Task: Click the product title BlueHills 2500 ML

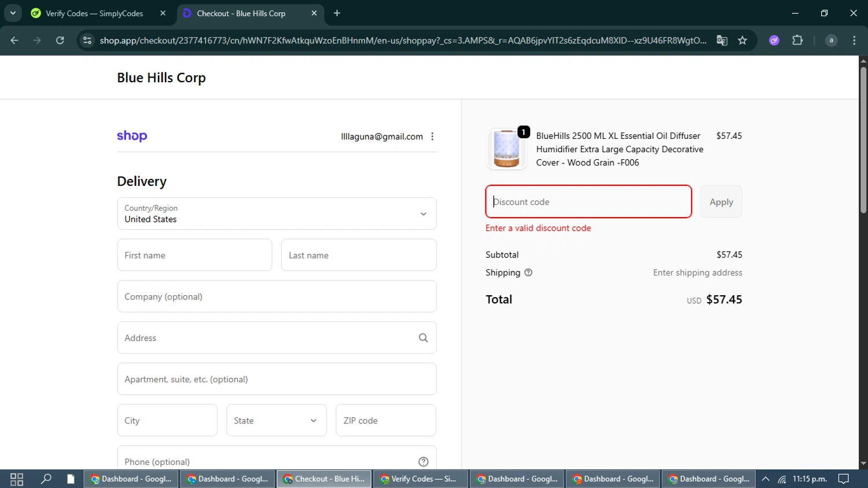Action: tap(620, 149)
